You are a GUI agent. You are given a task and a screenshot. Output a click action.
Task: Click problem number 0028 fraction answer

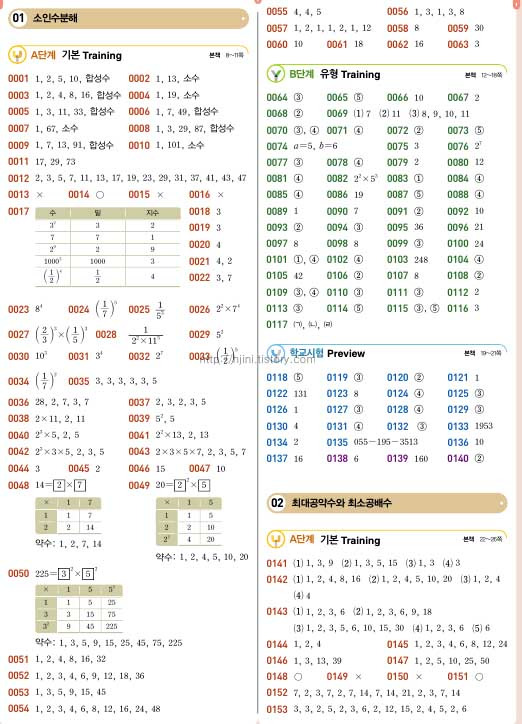tap(145, 336)
